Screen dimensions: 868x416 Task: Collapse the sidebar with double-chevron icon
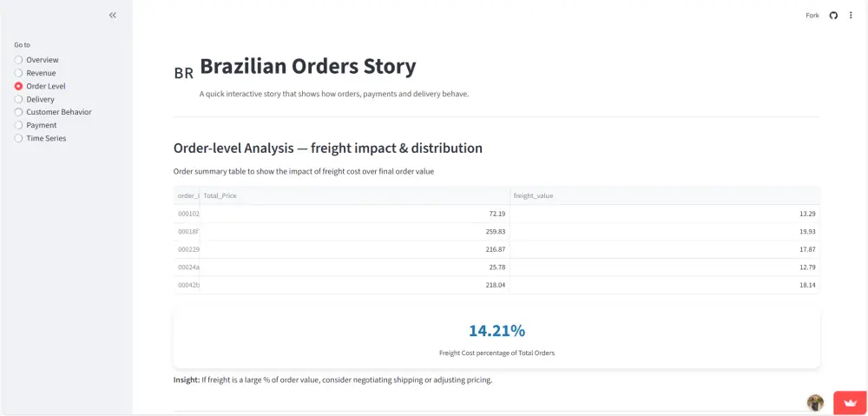[113, 15]
